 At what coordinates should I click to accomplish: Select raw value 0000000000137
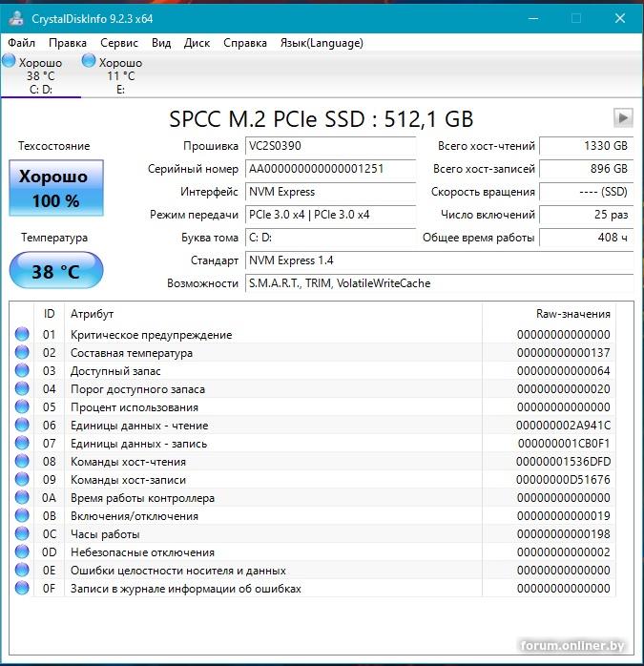pos(563,352)
